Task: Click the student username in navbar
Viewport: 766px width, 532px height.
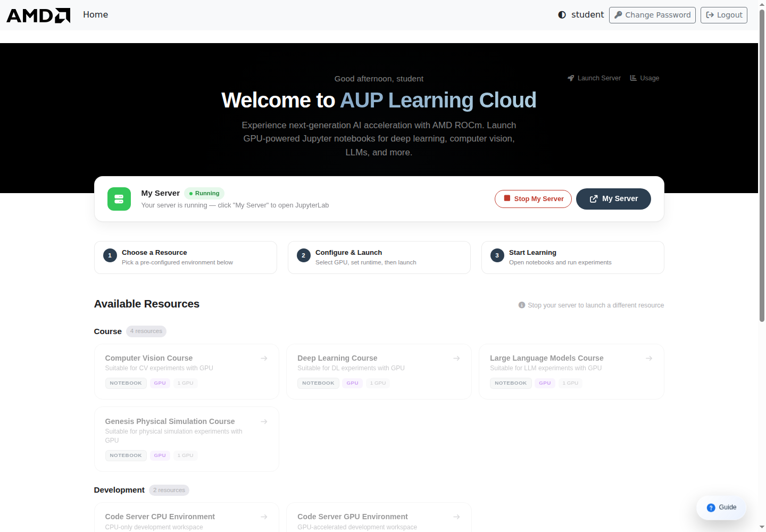Action: coord(588,15)
